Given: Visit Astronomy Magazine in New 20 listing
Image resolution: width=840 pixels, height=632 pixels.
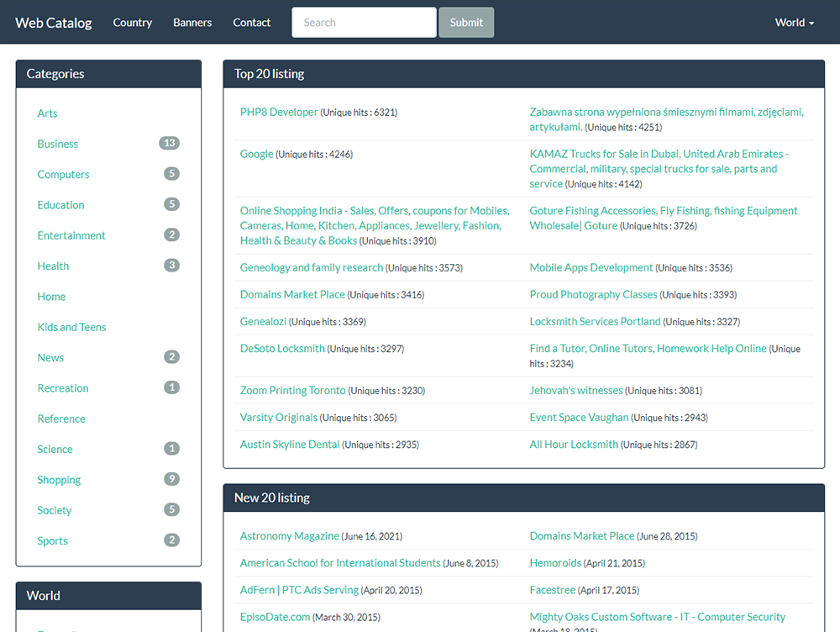Looking at the screenshot, I should coord(289,535).
